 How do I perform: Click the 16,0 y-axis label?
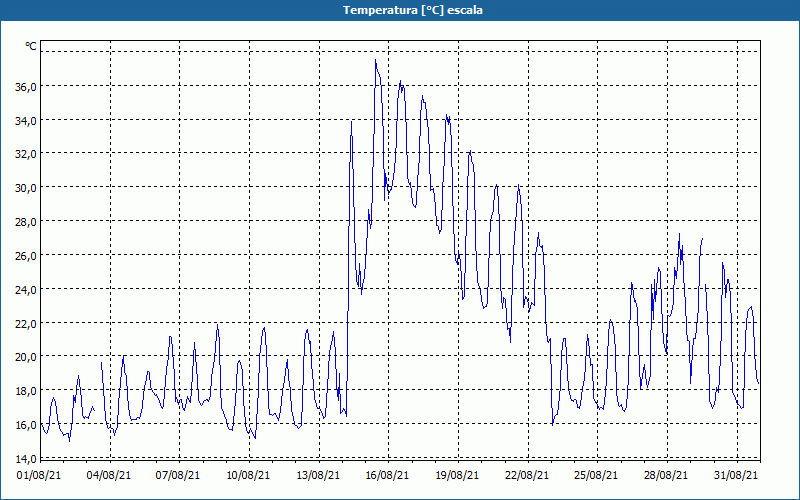pos(26,424)
